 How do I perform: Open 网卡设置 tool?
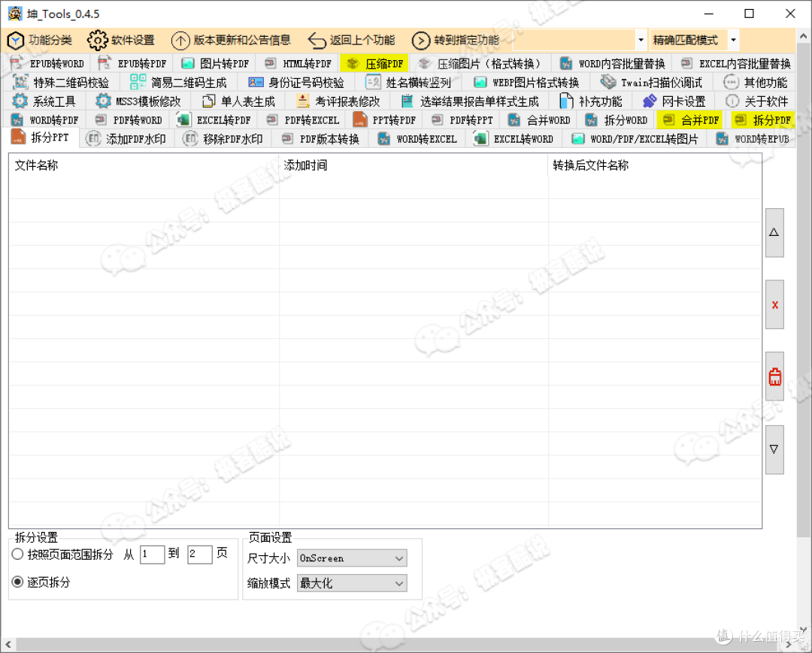[674, 101]
